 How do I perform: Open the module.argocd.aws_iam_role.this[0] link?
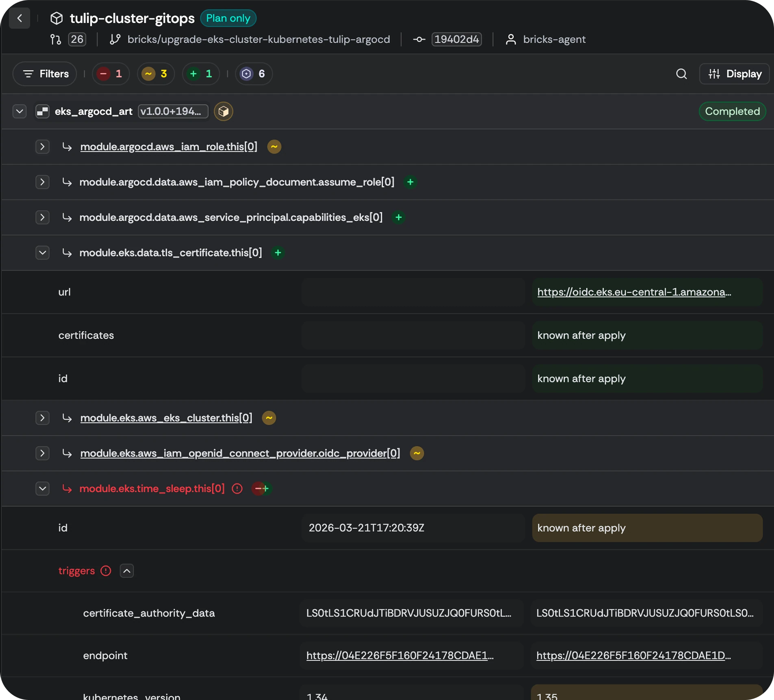click(x=169, y=147)
